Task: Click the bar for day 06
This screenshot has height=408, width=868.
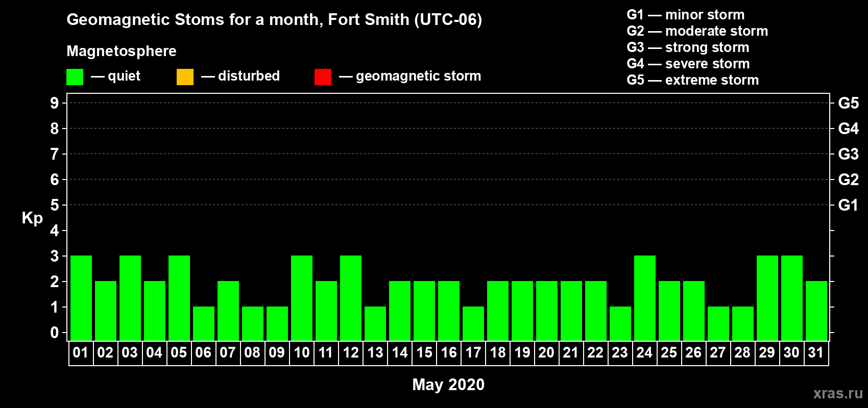Action: [204, 323]
